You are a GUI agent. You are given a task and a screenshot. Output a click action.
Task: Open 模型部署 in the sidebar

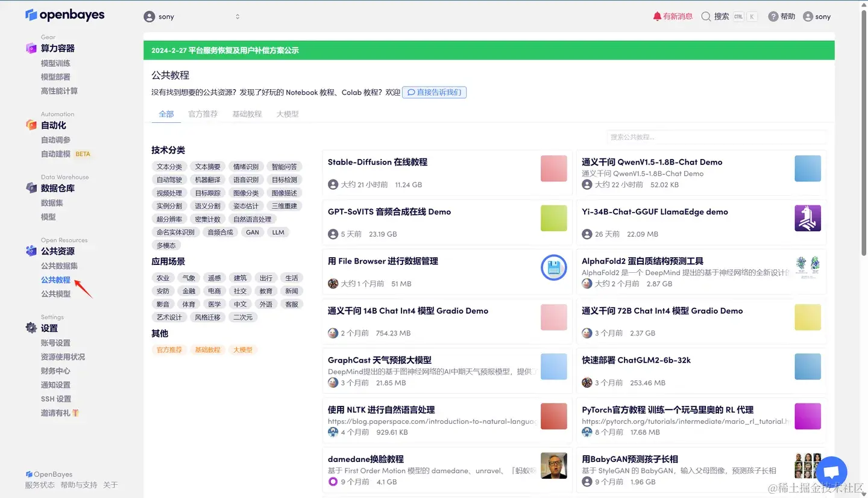55,77
